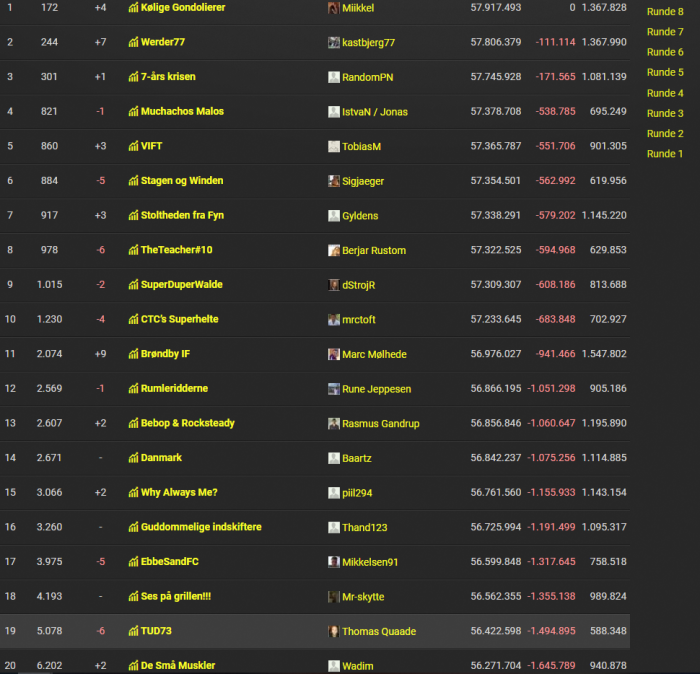Screen dimensions: 700x674
Task: Click Sigjaeger's avatar thumbnail
Action: 333,181
